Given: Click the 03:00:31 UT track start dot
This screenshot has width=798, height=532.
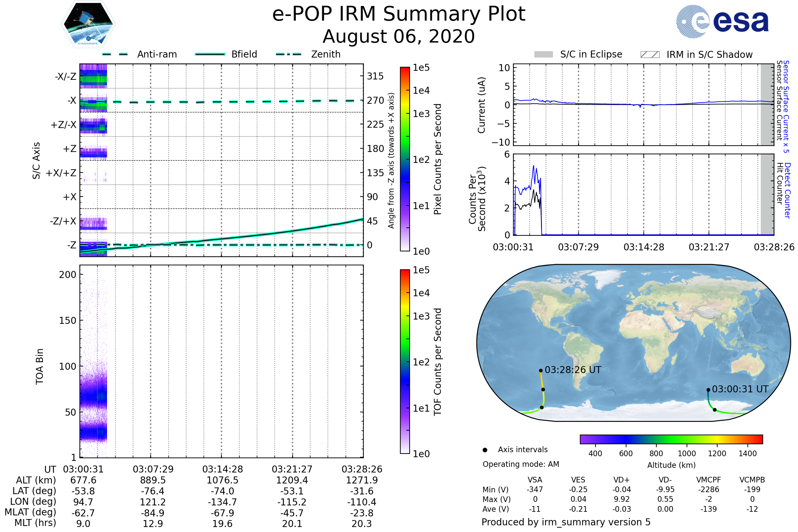Looking at the screenshot, I should coord(709,390).
